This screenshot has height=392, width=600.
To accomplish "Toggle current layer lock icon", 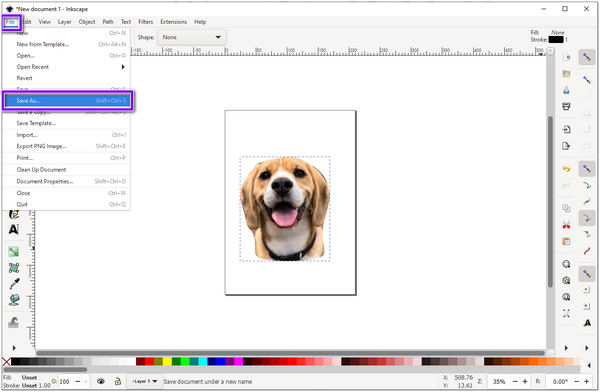I will [x=117, y=381].
